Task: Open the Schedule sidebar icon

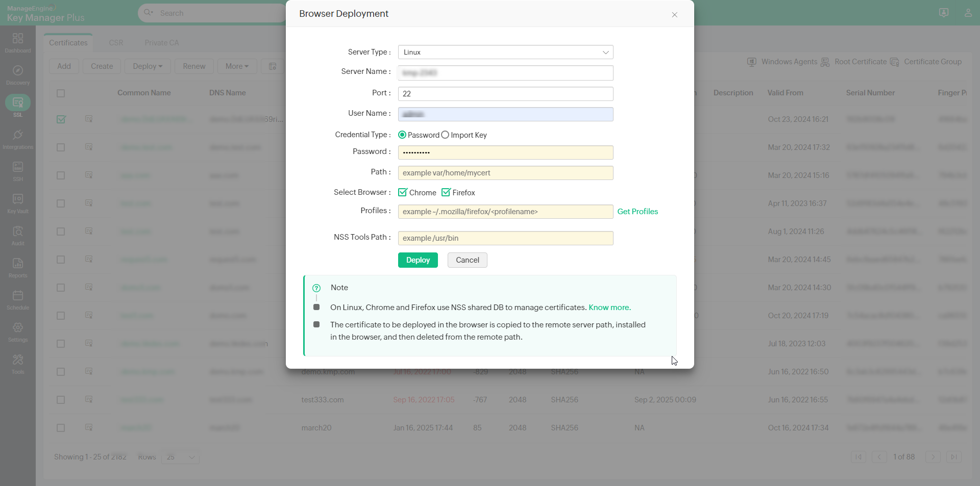Action: pos(18,295)
